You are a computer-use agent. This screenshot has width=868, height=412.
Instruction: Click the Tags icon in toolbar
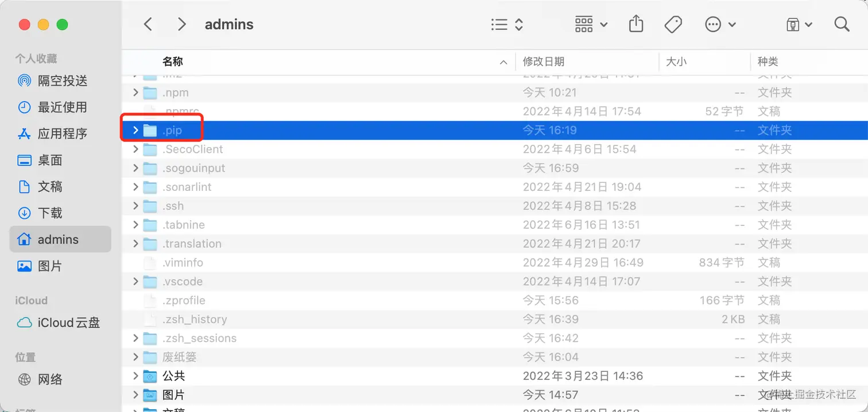(x=673, y=24)
